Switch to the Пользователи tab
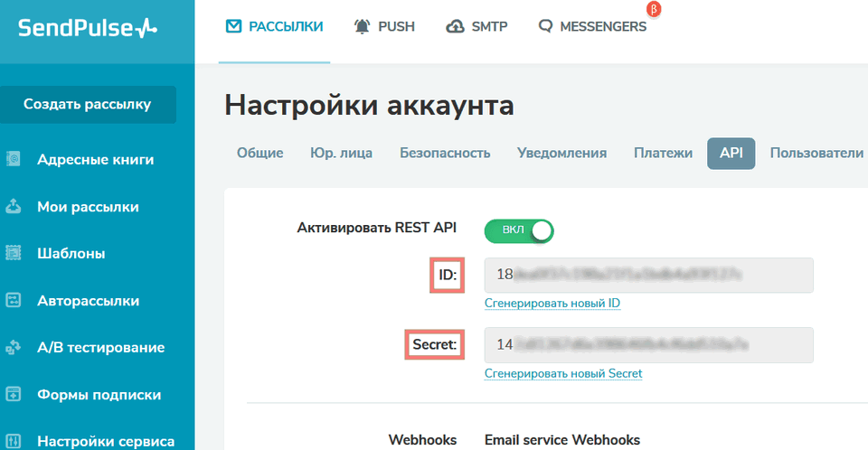This screenshot has width=868, height=450. point(816,153)
